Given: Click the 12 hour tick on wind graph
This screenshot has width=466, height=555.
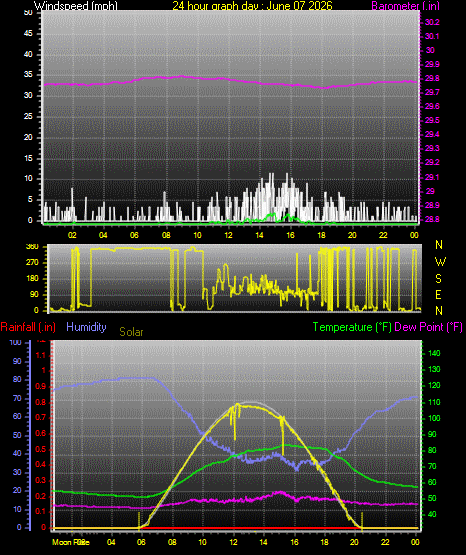Looking at the screenshot, I should (228, 235).
